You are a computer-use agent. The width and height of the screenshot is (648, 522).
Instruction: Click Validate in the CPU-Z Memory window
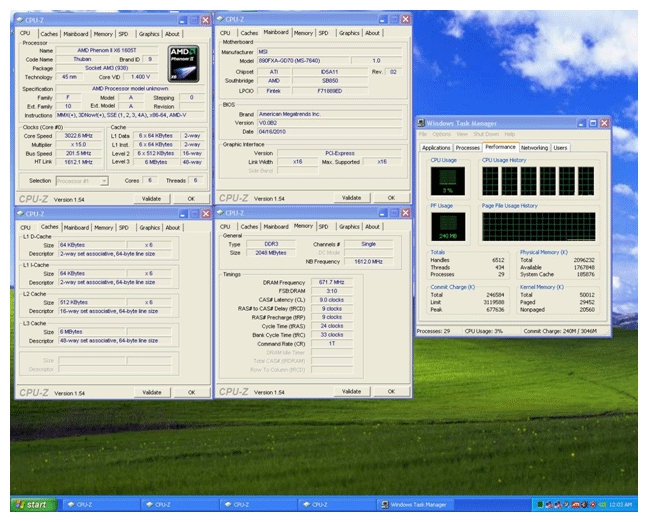352,391
